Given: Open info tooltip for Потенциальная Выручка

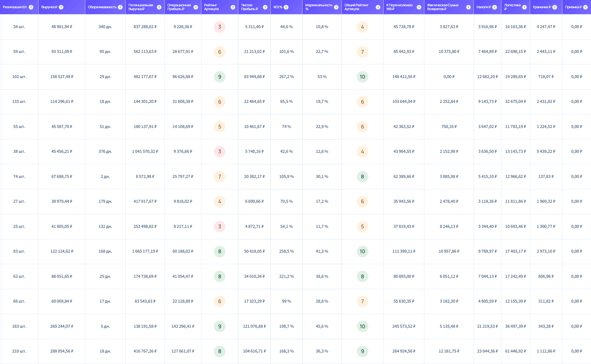Looking at the screenshot, I should pyautogui.click(x=159, y=7).
